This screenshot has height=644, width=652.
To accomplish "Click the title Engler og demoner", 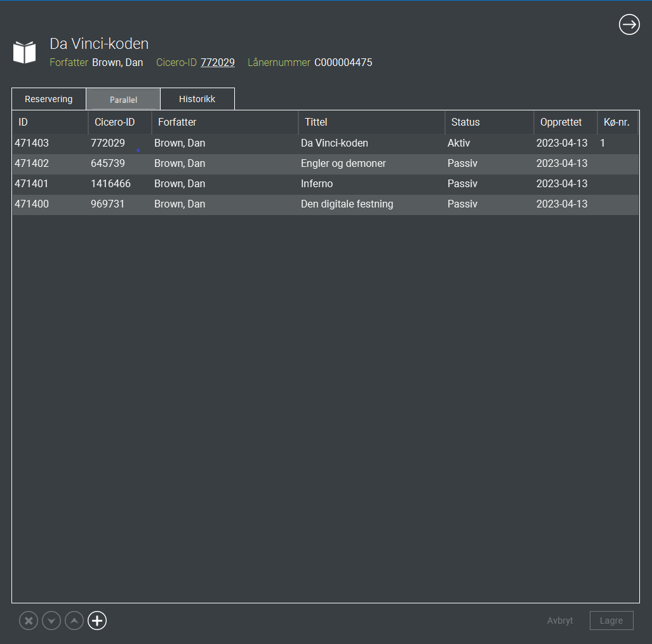I will click(x=343, y=163).
